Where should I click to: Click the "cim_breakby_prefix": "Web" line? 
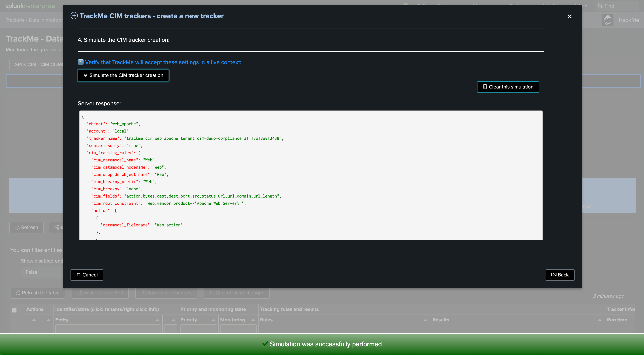124,182
